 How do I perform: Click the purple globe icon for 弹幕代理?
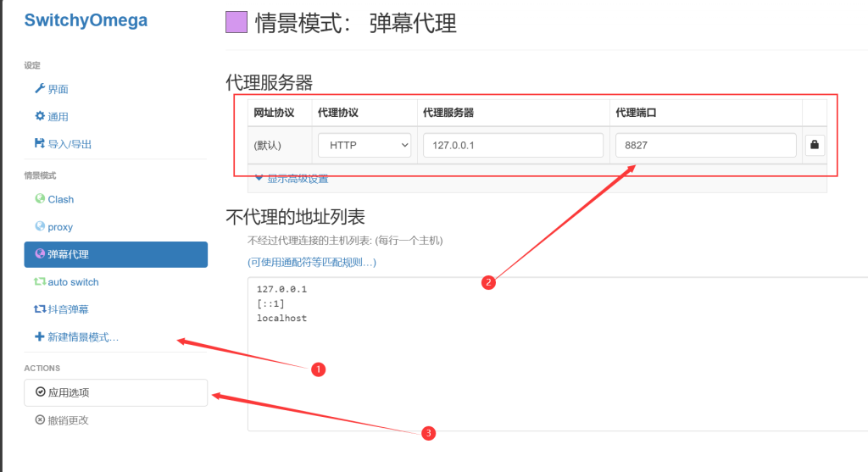[40, 253]
